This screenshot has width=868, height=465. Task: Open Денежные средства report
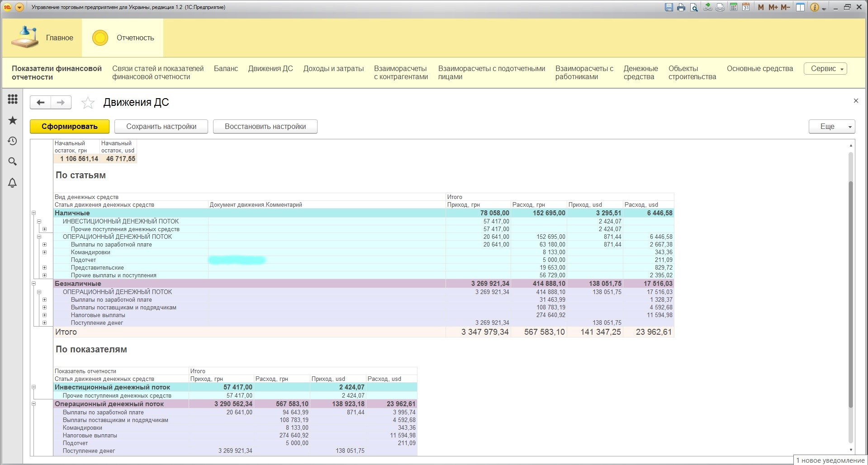click(640, 73)
